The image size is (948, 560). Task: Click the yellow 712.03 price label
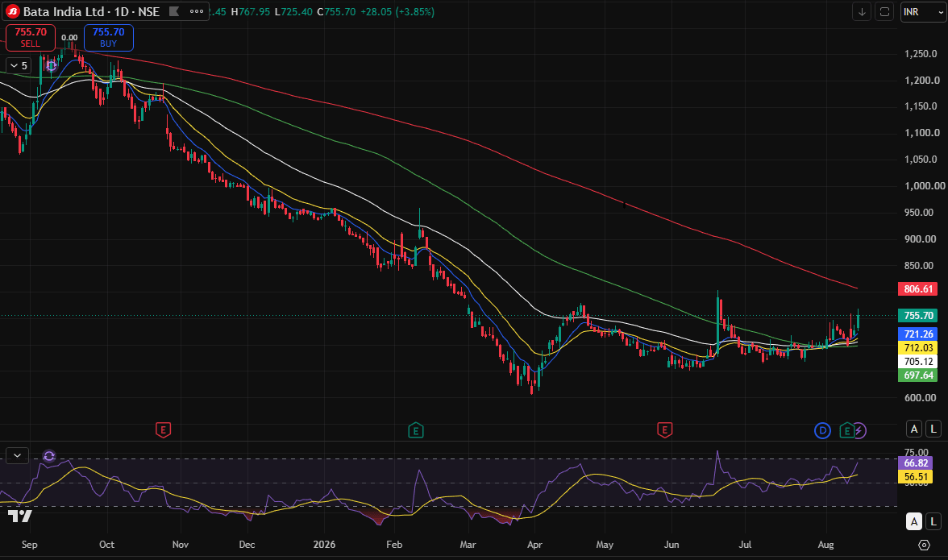pyautogui.click(x=918, y=348)
